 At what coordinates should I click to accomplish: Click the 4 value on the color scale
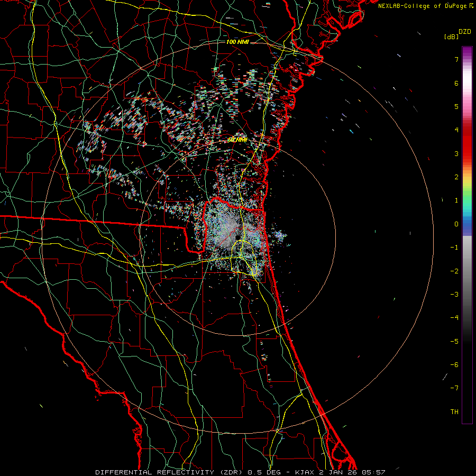(x=456, y=130)
